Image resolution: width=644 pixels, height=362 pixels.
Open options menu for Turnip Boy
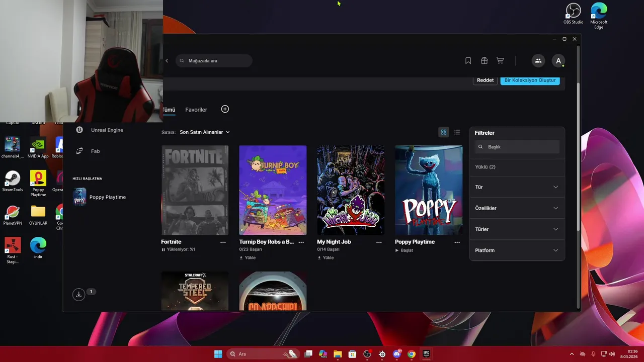301,242
